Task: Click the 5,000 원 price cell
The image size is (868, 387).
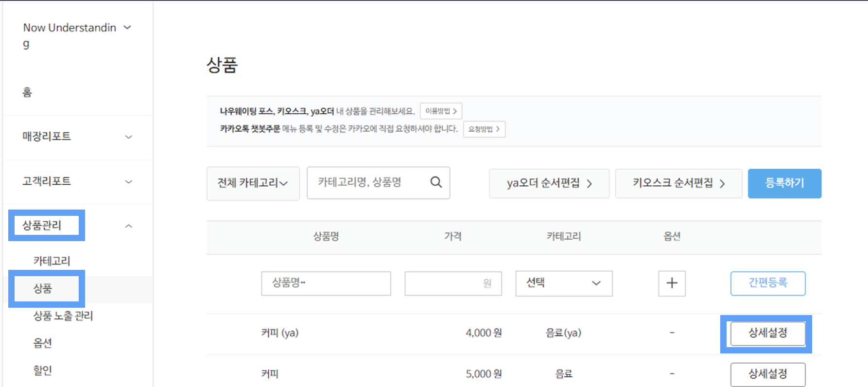Action: (484, 374)
